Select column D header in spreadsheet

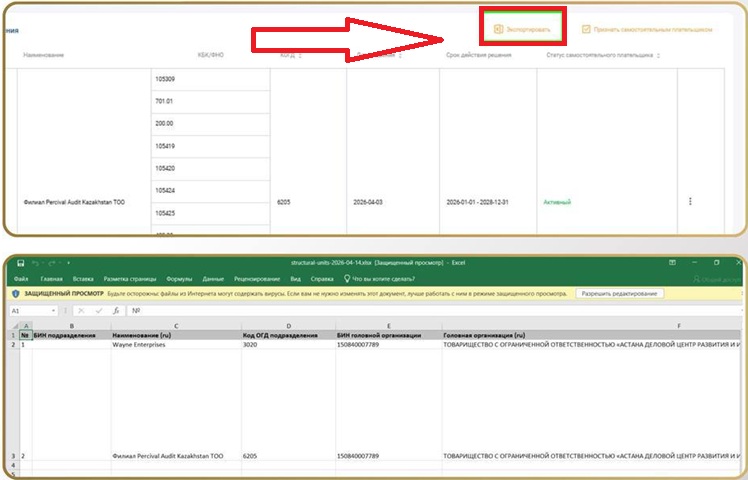coord(287,325)
